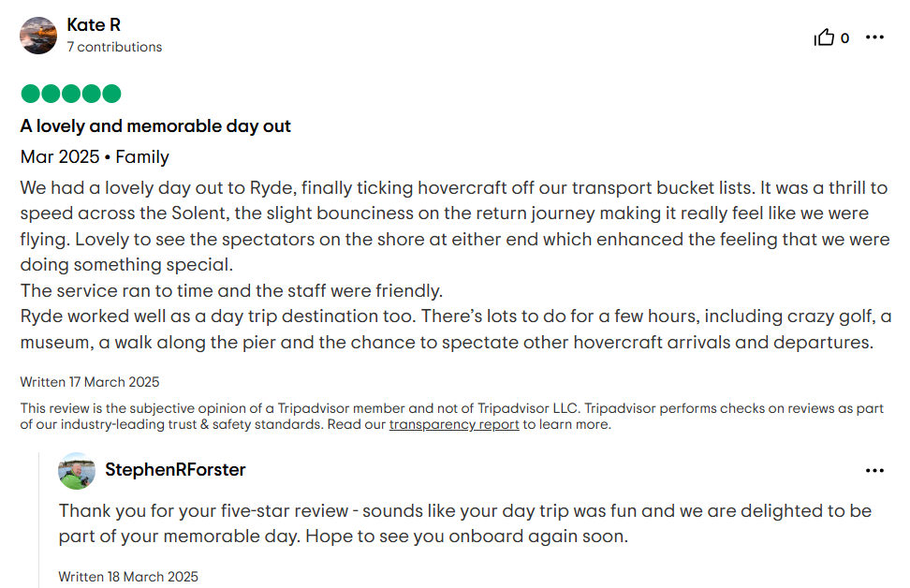The height and width of the screenshot is (588, 910).
Task: Click the first green rating bubble
Action: (30, 94)
